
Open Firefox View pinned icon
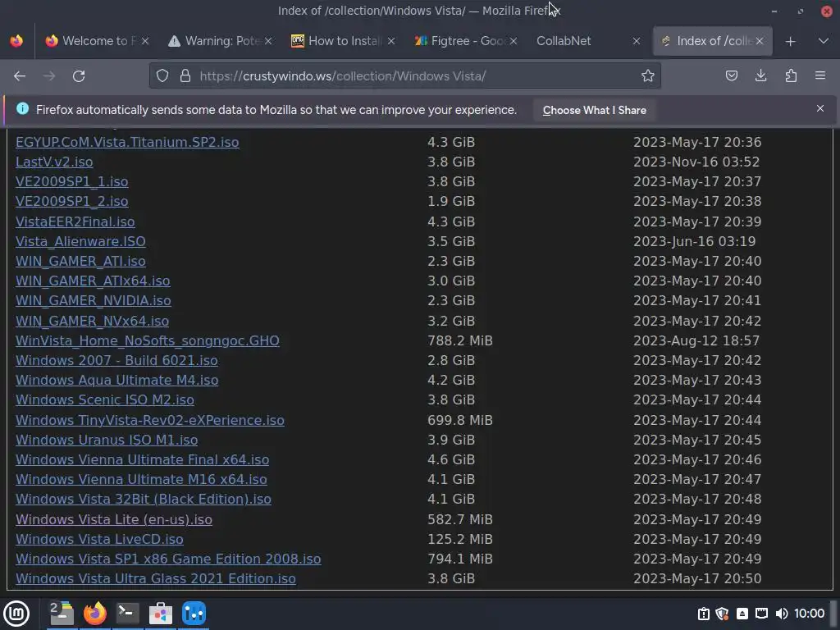coord(16,41)
